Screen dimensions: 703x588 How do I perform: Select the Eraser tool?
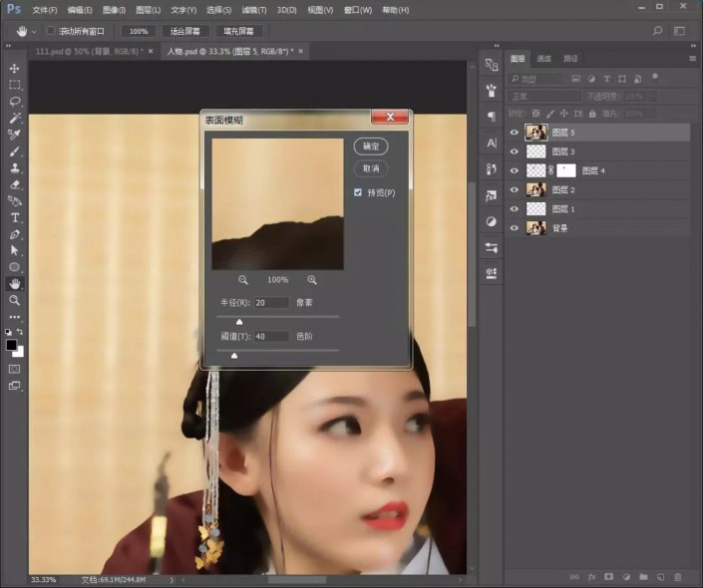14,184
